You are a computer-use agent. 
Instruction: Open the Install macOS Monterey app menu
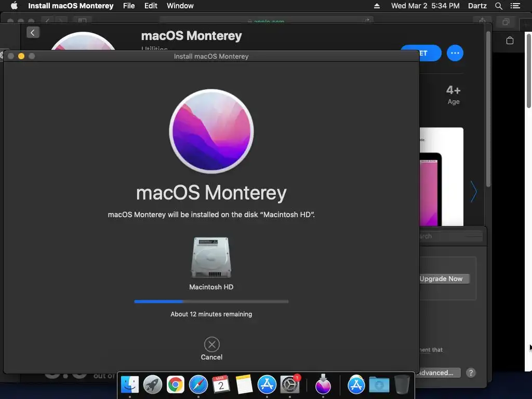pos(71,6)
